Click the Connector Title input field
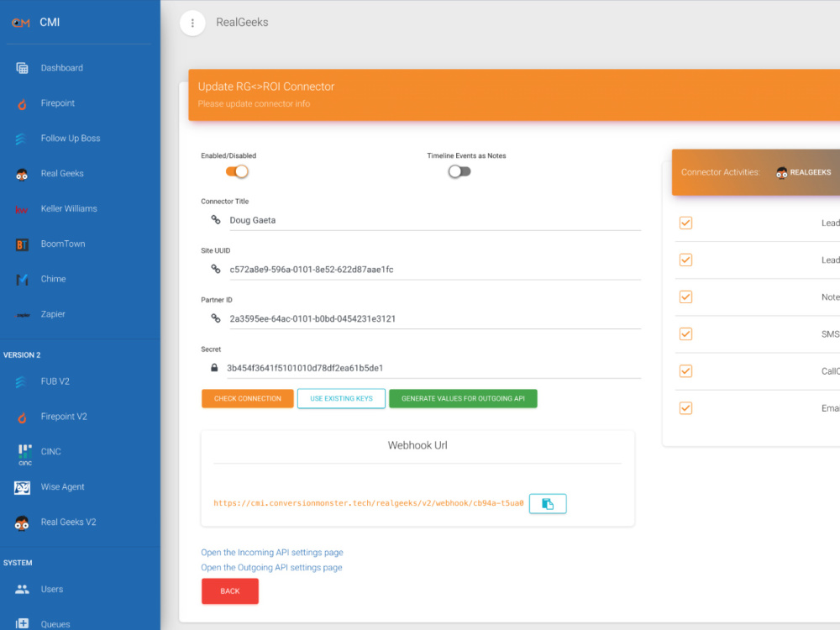Viewport: 840px width, 630px height. coord(435,220)
